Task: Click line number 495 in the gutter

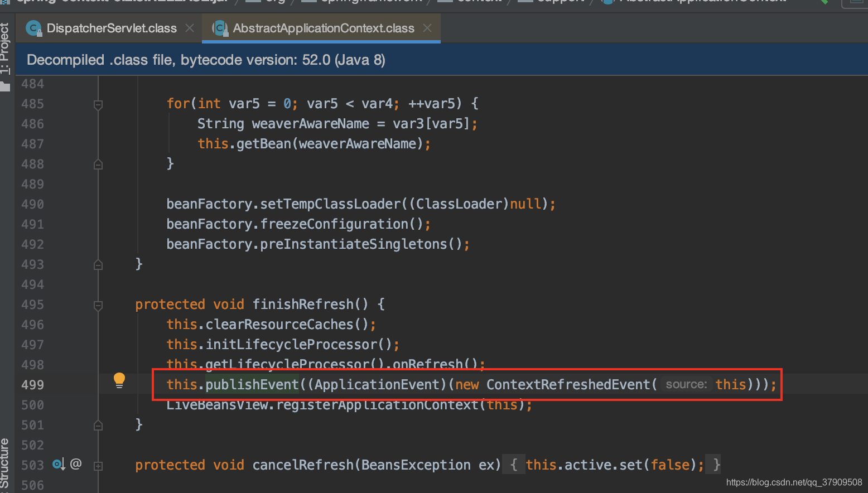Action: click(x=32, y=304)
